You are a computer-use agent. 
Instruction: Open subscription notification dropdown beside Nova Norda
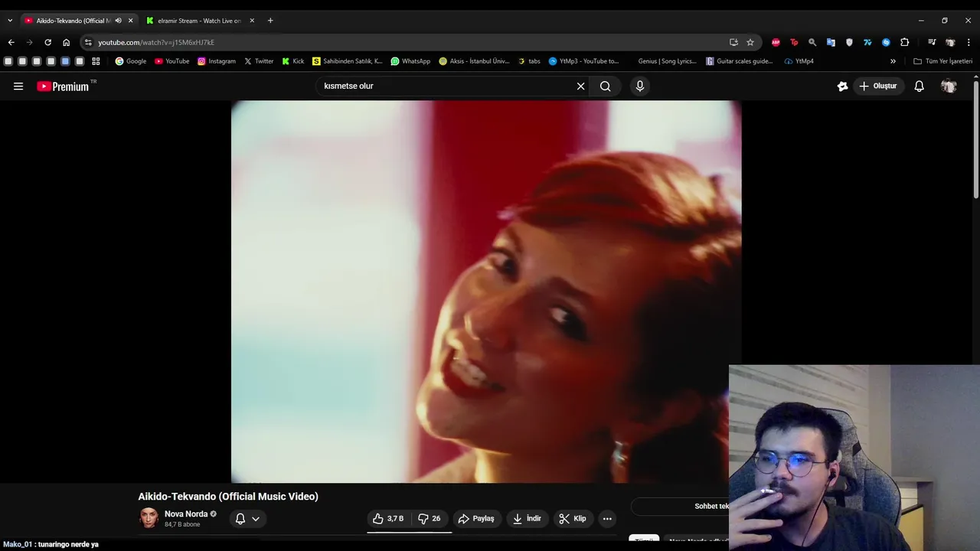[x=247, y=519]
